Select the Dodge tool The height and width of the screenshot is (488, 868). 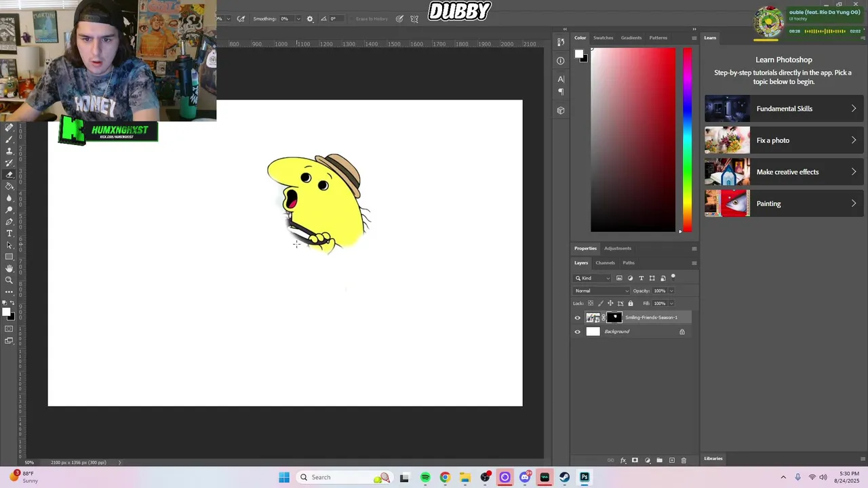pyautogui.click(x=9, y=209)
